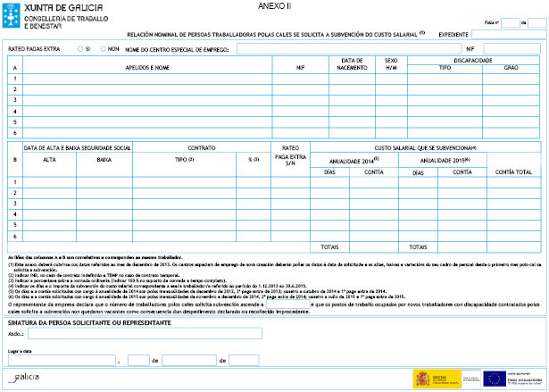Click row 1 contract Tipo cell

(x=185, y=181)
